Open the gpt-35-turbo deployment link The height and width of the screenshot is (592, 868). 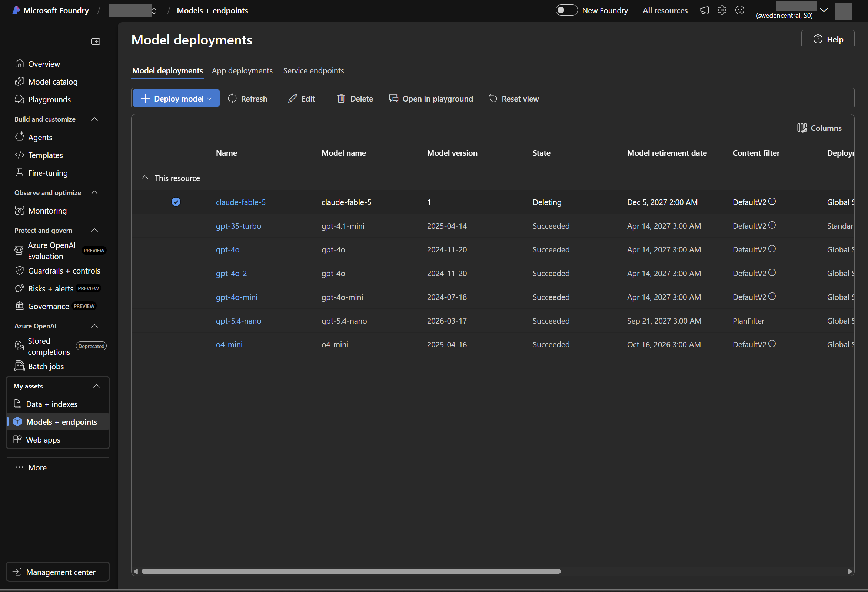239,225
